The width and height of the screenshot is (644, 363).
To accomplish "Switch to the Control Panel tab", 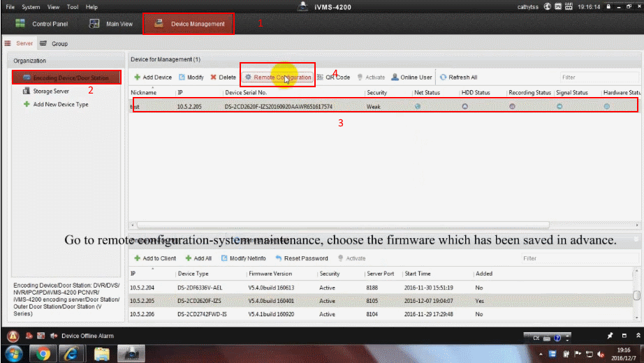I will click(x=42, y=24).
